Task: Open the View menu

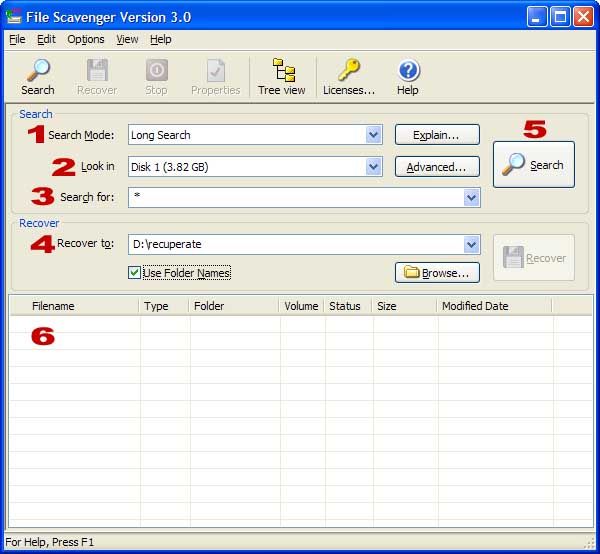Action: [127, 39]
